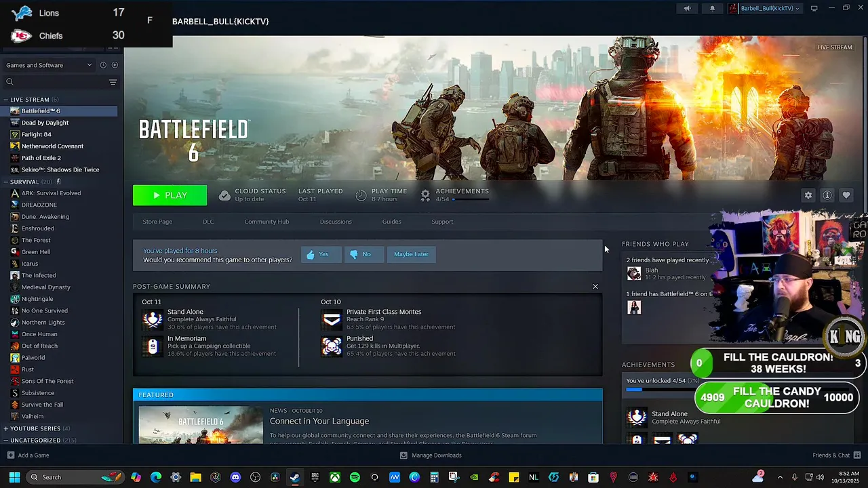
Task: Click the library search field
Action: pyautogui.click(x=54, y=82)
